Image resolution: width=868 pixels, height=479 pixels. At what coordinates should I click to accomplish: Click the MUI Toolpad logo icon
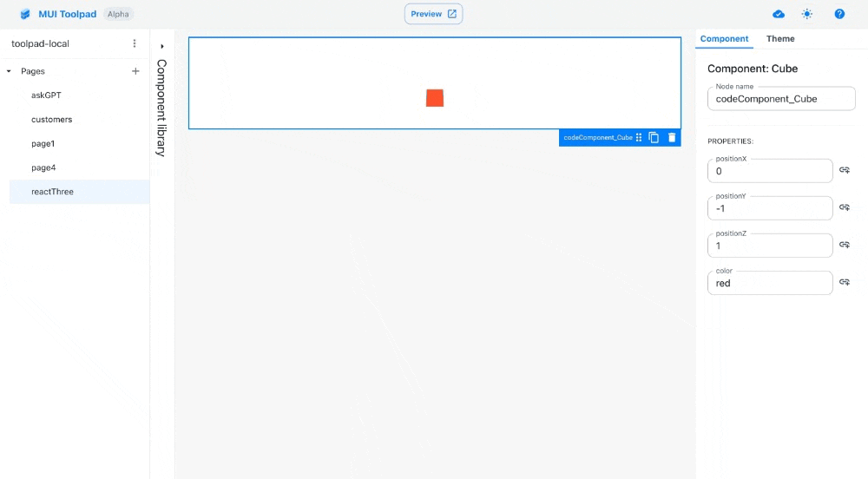coord(25,14)
